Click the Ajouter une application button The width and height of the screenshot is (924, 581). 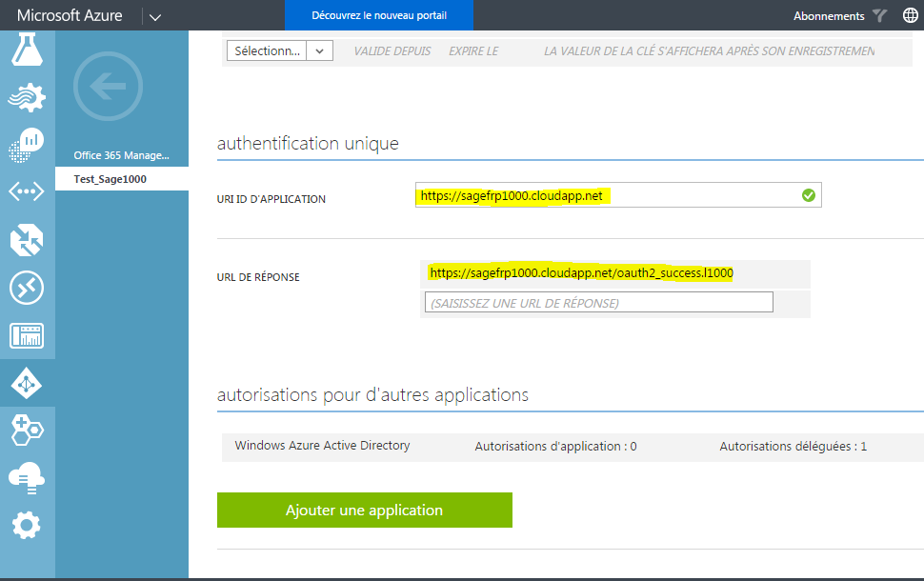(365, 511)
